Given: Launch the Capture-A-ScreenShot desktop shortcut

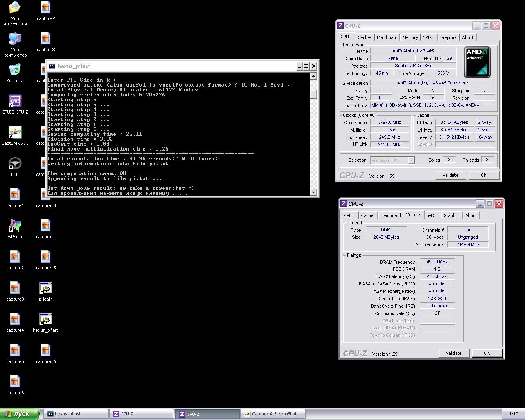Looking at the screenshot, I should pos(15,135).
